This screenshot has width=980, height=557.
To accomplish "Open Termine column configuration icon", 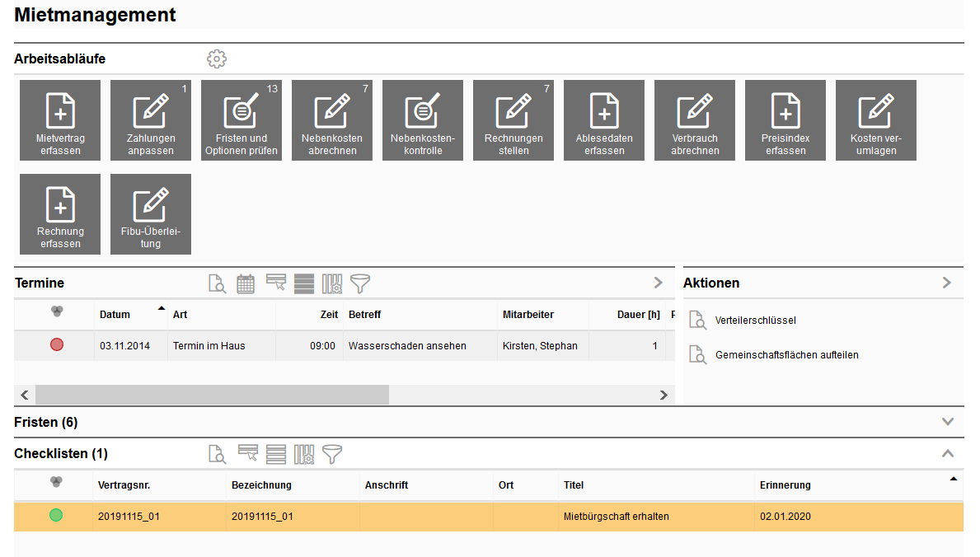I will click(332, 283).
